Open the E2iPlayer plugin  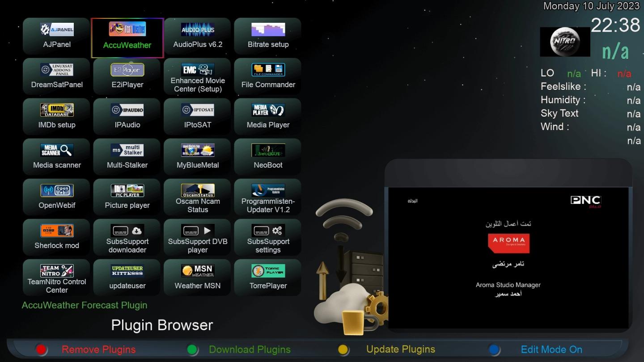pos(127,76)
